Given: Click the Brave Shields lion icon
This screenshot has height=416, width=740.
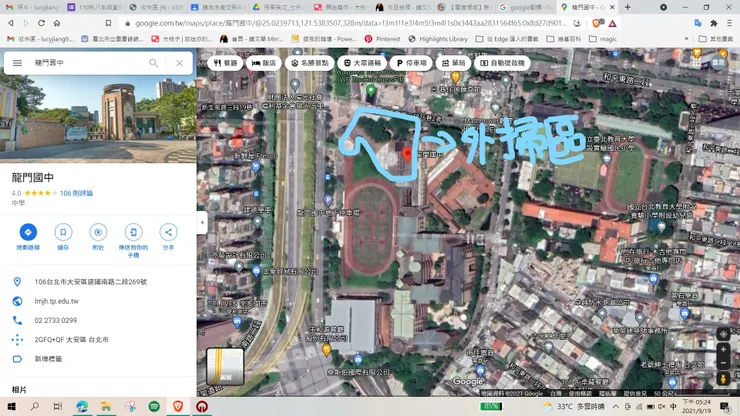Looking at the screenshot, I should point(597,23).
